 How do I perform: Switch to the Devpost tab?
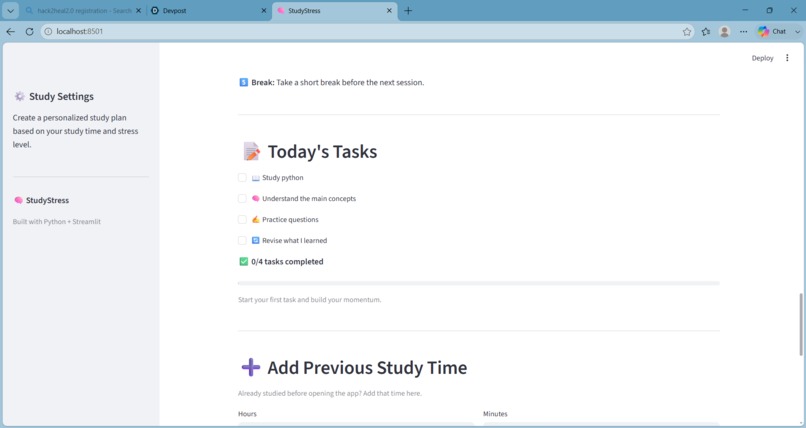coord(208,11)
